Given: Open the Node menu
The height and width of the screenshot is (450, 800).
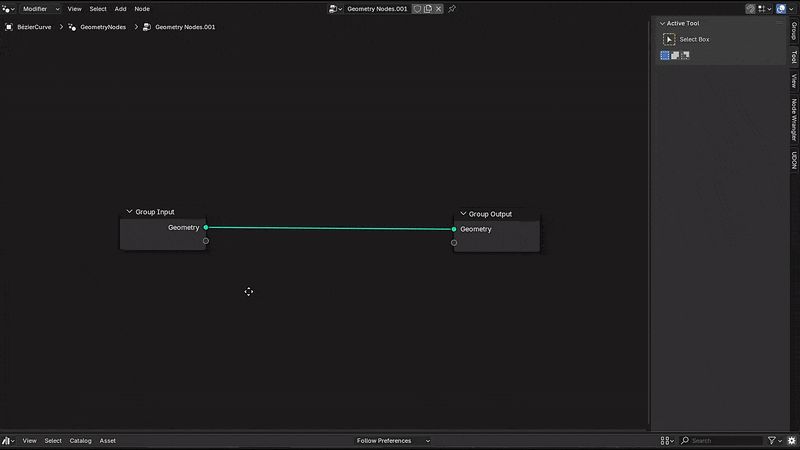Looking at the screenshot, I should point(142,9).
